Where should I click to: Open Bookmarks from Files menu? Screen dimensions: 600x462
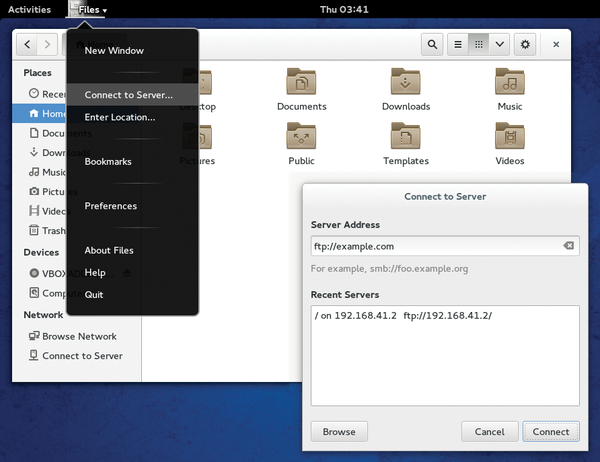132,162
